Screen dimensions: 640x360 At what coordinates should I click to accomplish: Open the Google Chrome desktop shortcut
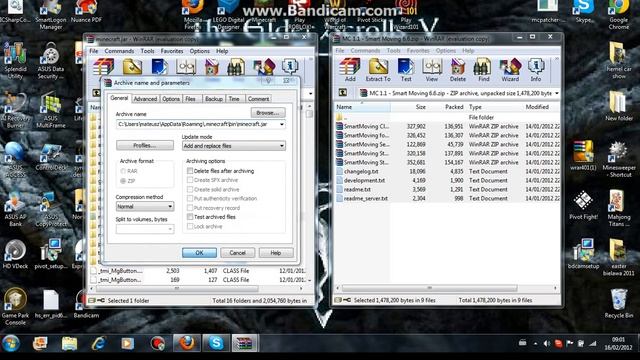pyautogui.click(x=618, y=15)
